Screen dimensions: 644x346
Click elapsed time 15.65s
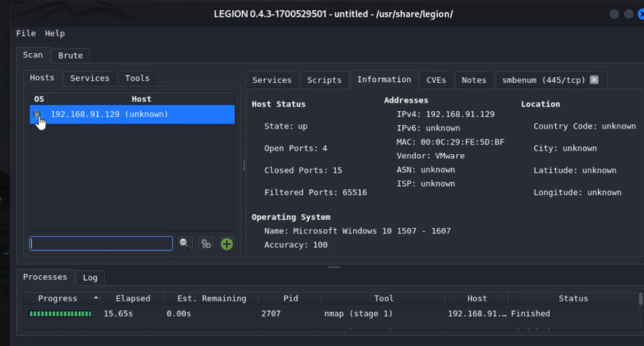coord(118,314)
